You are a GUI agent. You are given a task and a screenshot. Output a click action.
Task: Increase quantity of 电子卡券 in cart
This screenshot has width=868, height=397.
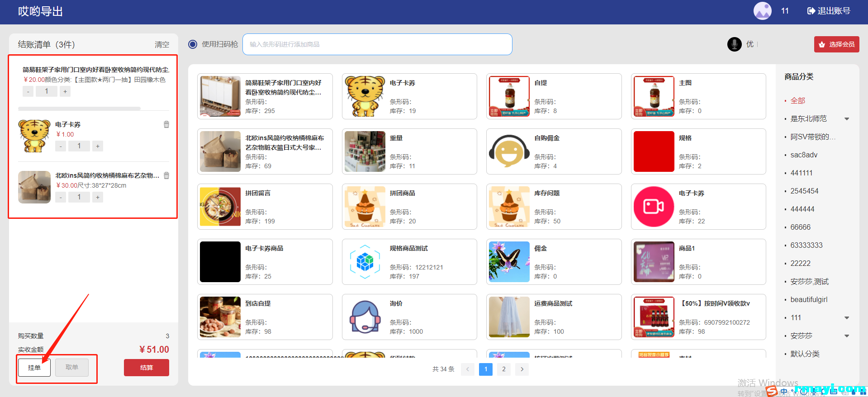point(98,146)
